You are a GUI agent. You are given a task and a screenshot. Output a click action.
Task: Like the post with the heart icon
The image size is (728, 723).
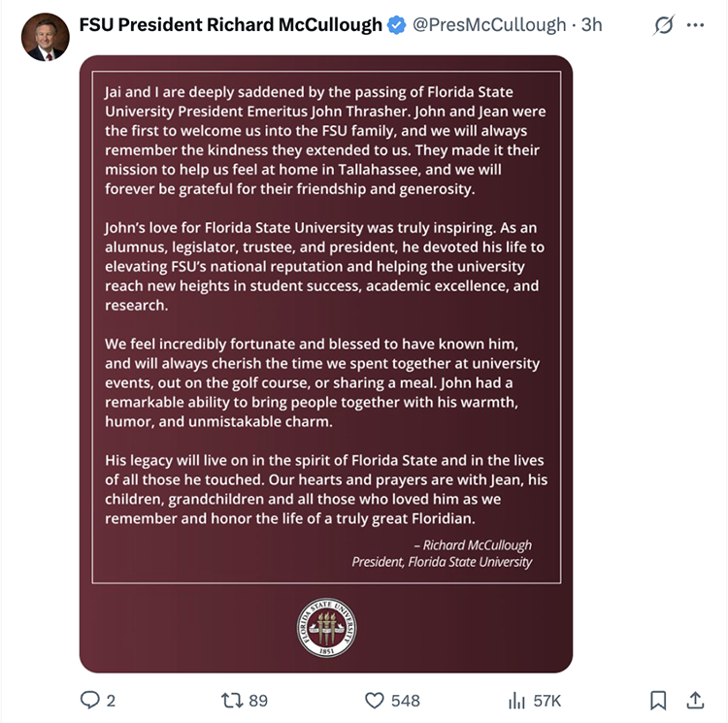point(375,700)
